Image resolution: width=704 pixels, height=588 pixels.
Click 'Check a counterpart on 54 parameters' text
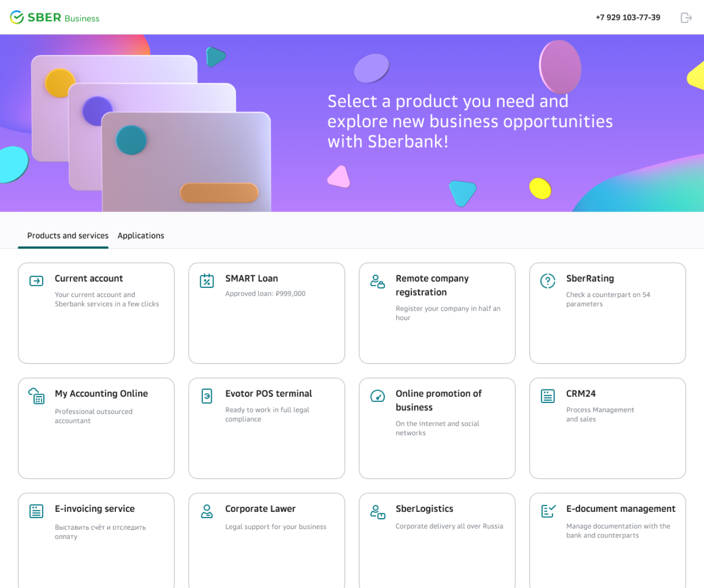(608, 299)
